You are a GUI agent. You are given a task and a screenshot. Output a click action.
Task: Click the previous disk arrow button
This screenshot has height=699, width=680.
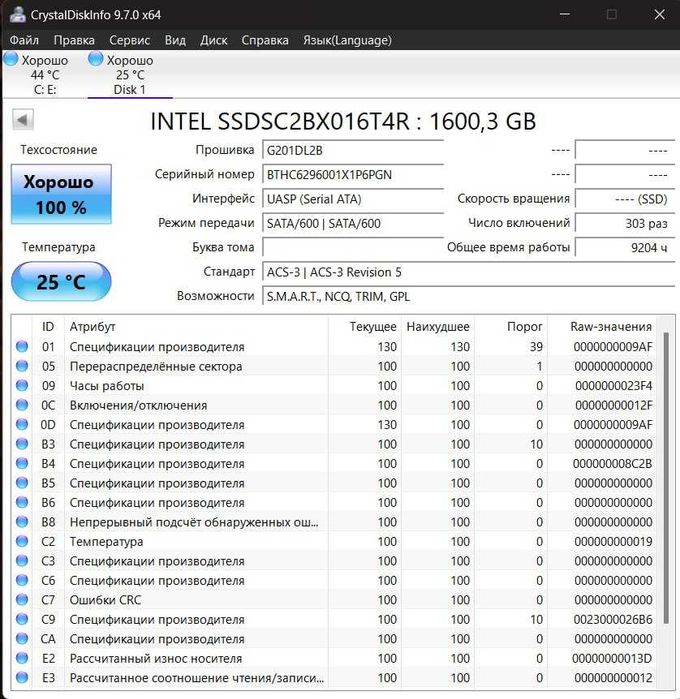coord(22,119)
